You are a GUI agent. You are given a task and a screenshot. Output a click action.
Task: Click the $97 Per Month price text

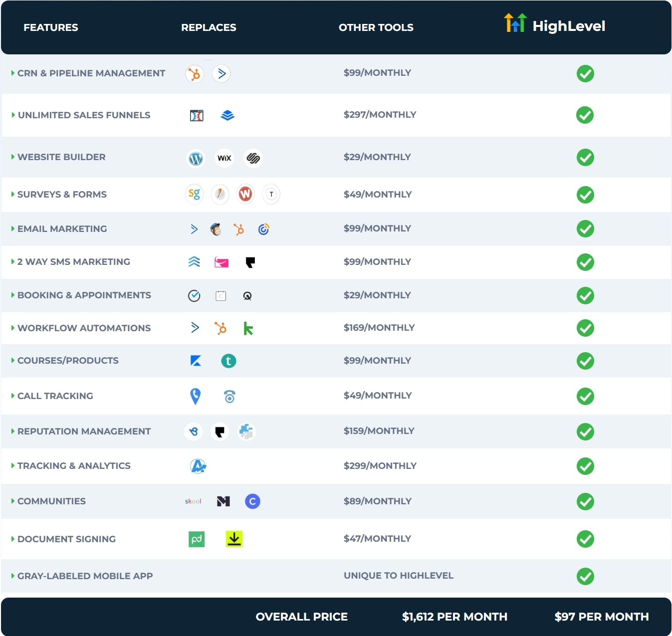tap(601, 617)
